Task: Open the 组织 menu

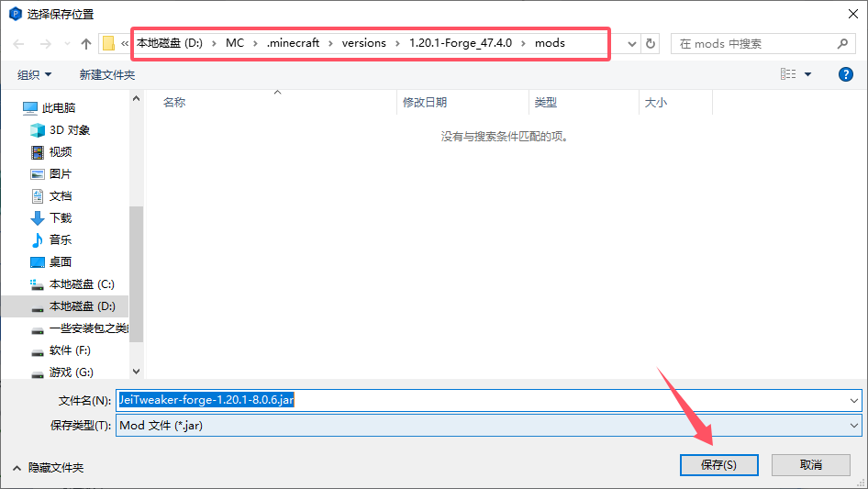Action: [x=35, y=74]
